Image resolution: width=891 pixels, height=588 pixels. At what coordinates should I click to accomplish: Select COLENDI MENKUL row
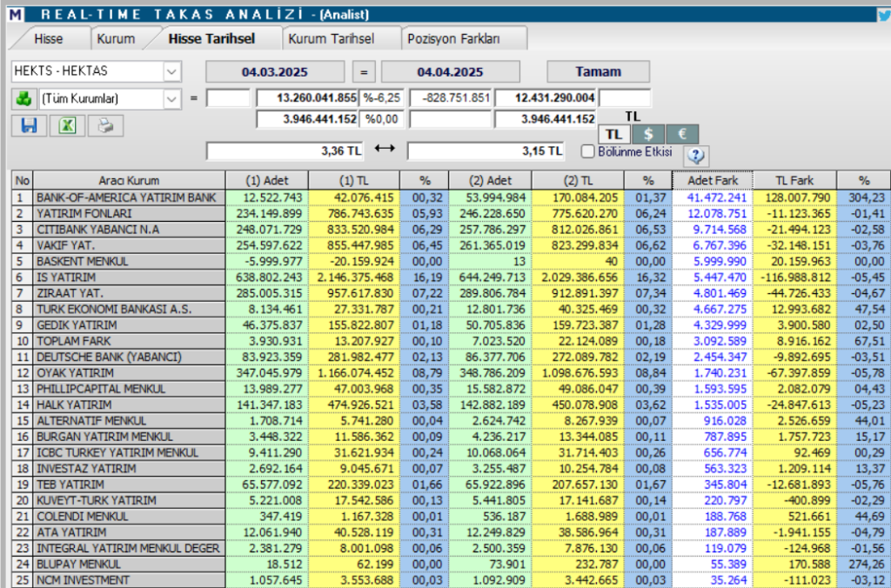tap(452, 517)
